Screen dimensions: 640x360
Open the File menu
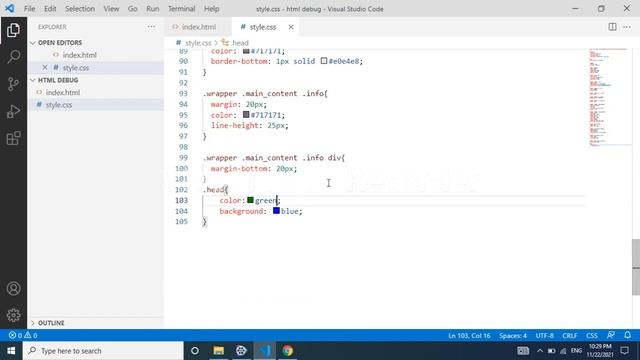pyautogui.click(x=29, y=9)
